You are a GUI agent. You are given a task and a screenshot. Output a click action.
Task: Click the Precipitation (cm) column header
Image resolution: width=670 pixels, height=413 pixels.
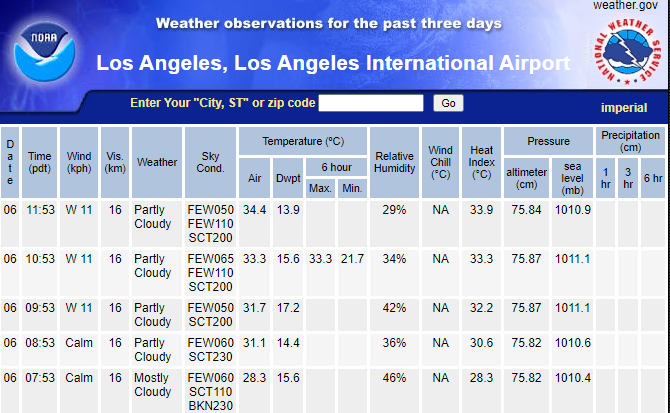(630, 141)
